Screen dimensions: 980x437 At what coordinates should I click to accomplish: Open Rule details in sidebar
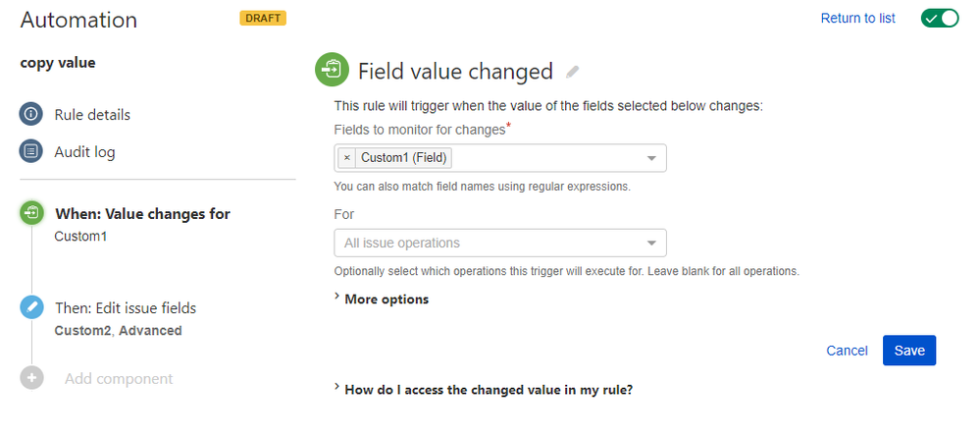tap(92, 115)
